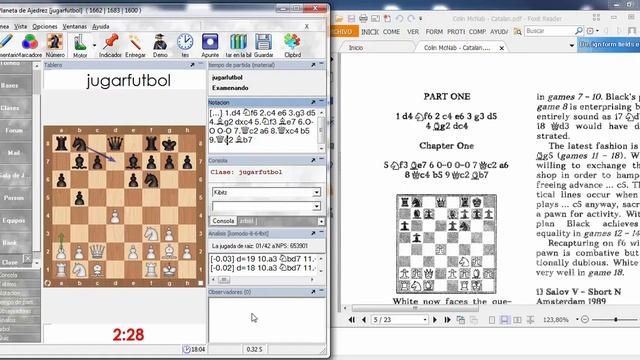Screen dimensions: 640x360
Task: Select the Número knight icon in toolbar
Action: click(x=54, y=42)
